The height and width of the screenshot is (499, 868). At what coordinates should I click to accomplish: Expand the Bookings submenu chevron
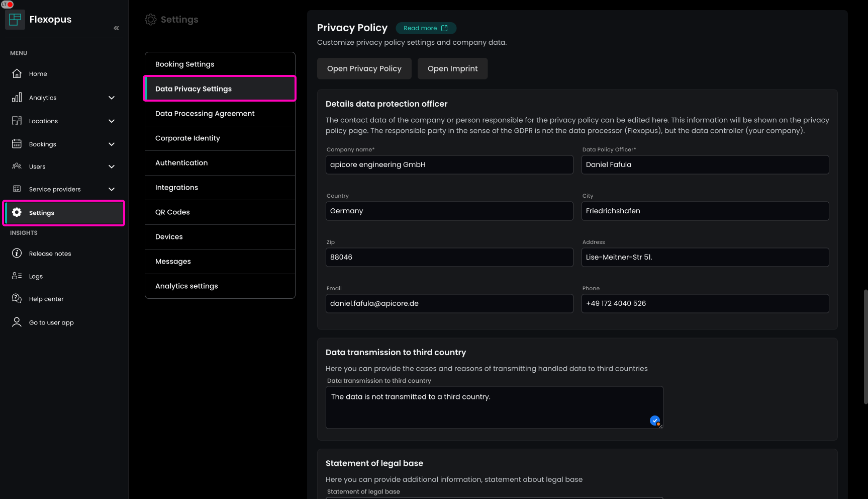coord(112,144)
